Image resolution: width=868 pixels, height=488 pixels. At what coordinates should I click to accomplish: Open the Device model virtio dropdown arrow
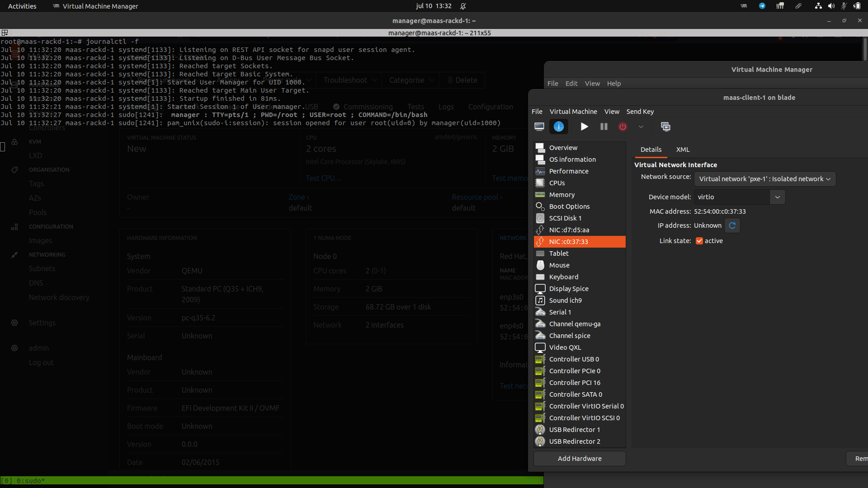coord(777,197)
